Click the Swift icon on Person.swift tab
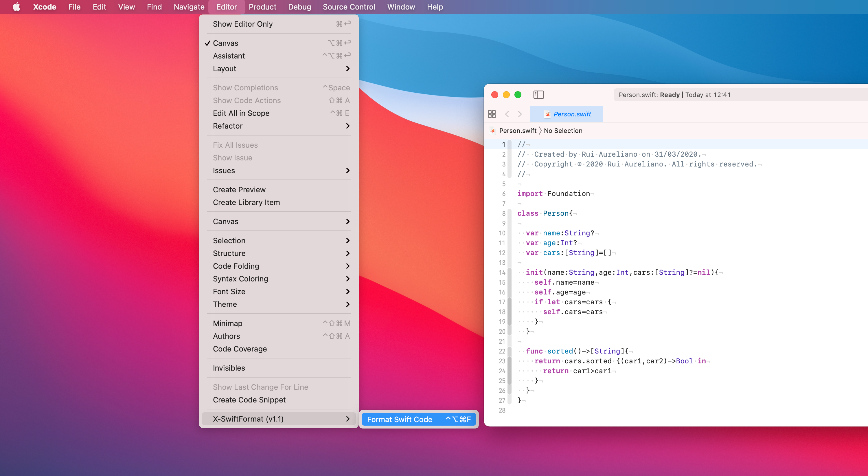This screenshot has width=868, height=476. (x=547, y=114)
